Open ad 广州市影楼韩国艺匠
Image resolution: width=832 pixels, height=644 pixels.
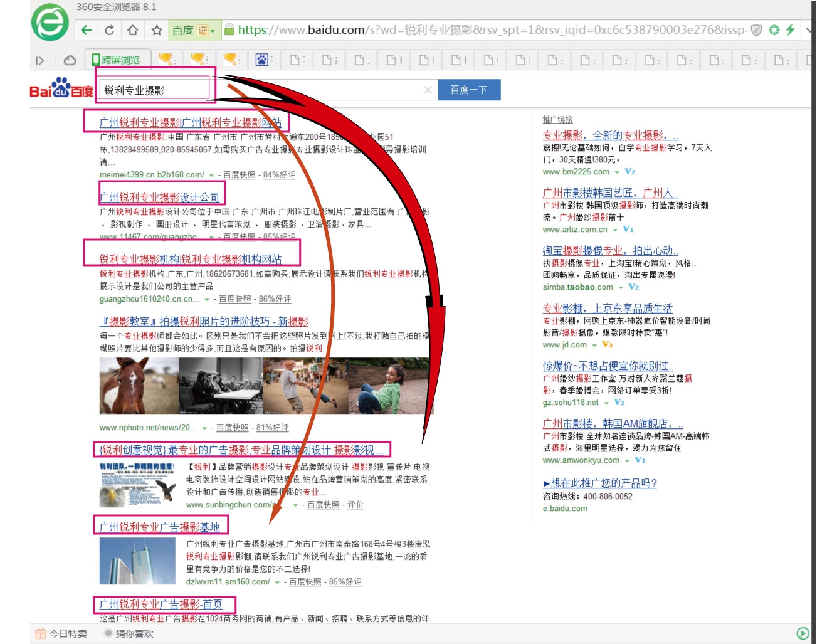click(x=610, y=193)
